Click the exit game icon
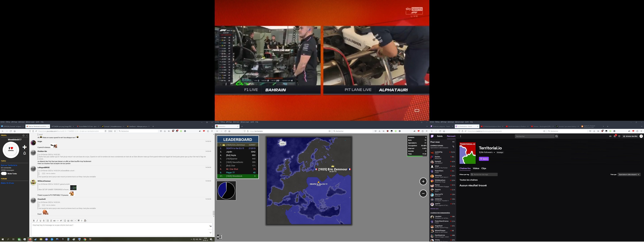The height and width of the screenshot is (242, 644). [219, 237]
